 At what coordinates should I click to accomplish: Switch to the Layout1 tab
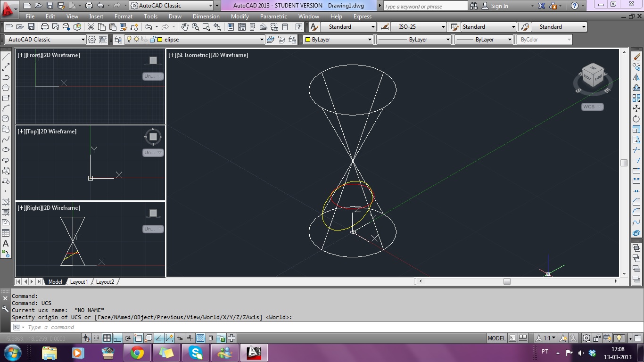(x=79, y=282)
